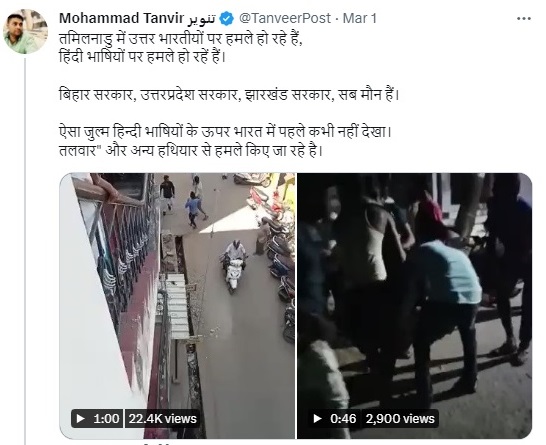
Task: Click the line starting with ऐसा जुल्म
Action: (226, 132)
